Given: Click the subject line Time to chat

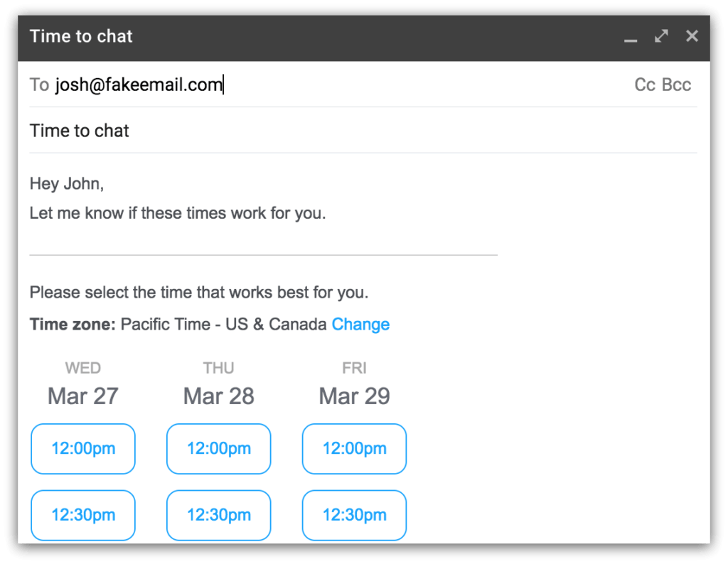Looking at the screenshot, I should tap(80, 131).
